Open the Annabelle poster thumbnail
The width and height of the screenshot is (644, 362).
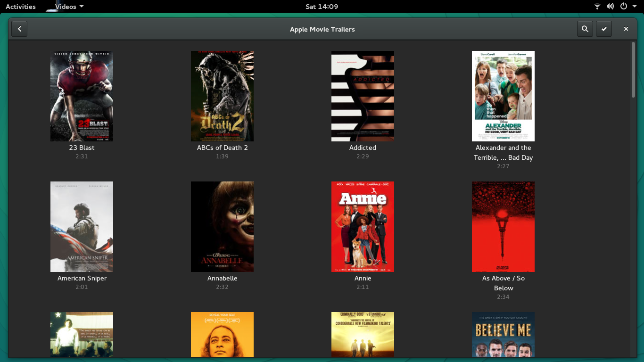pyautogui.click(x=222, y=227)
